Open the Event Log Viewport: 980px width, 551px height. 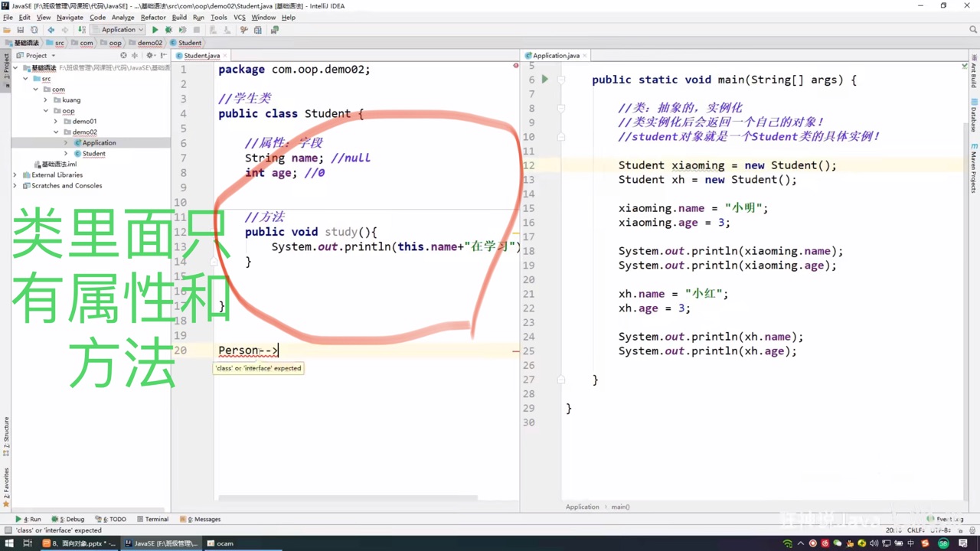pos(946,519)
